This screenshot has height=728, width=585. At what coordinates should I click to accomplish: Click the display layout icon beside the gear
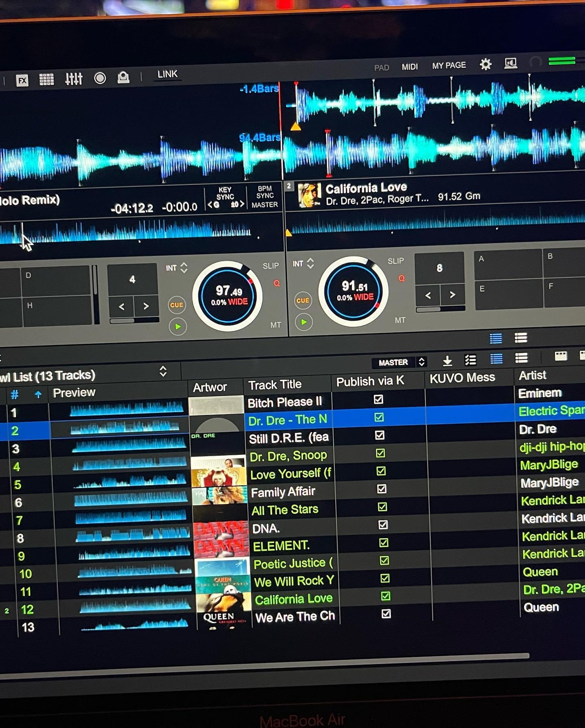pyautogui.click(x=511, y=63)
